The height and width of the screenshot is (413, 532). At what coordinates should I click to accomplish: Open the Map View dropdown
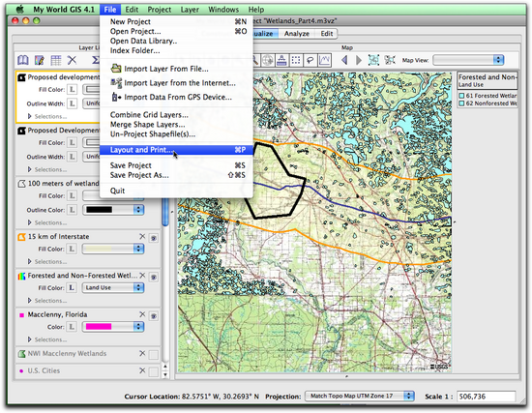[468, 60]
